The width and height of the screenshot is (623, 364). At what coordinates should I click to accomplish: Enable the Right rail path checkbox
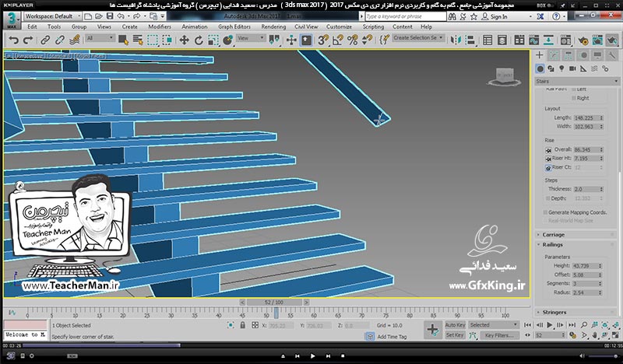(x=574, y=98)
